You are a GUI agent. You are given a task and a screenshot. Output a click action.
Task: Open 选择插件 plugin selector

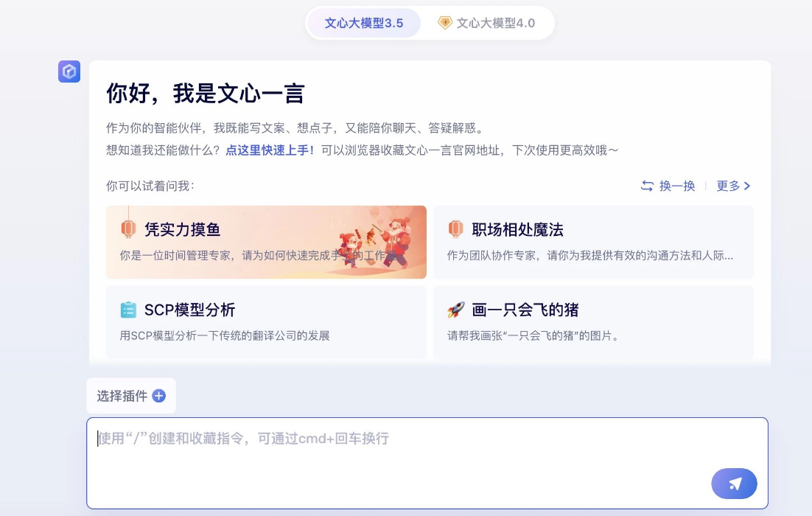point(131,396)
